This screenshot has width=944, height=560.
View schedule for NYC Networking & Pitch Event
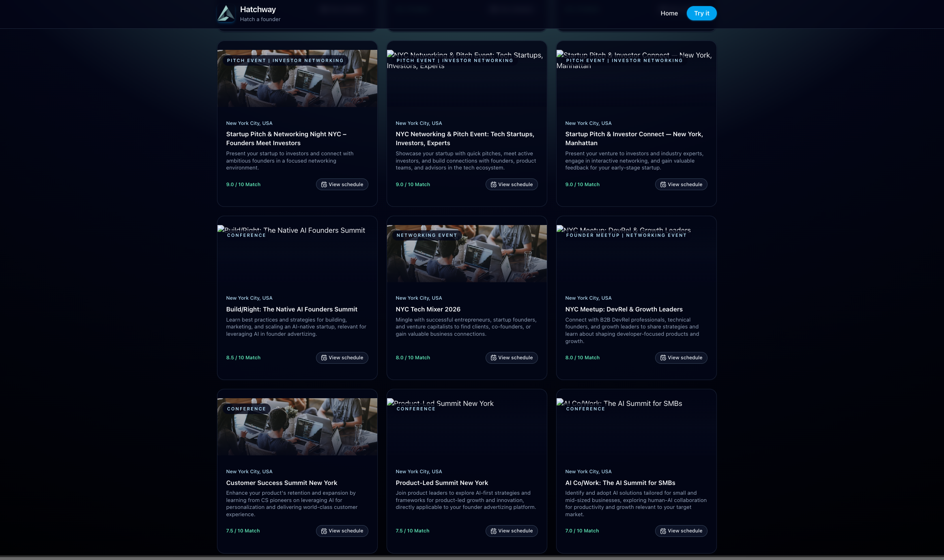tap(511, 185)
